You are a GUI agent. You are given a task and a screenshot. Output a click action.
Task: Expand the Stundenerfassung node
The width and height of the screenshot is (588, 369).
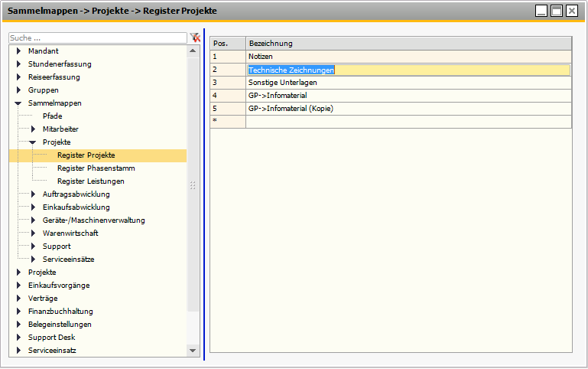(18, 64)
